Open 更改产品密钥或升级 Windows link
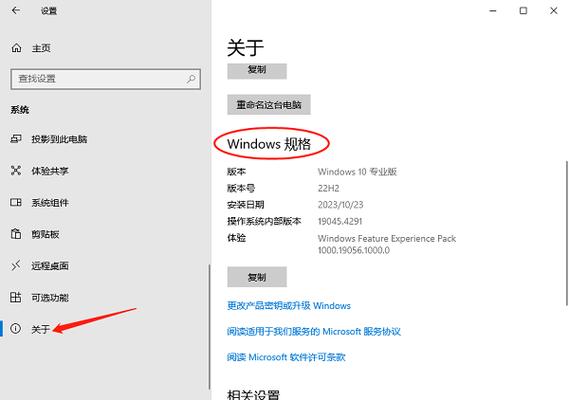The height and width of the screenshot is (400, 569). pyautogui.click(x=289, y=306)
